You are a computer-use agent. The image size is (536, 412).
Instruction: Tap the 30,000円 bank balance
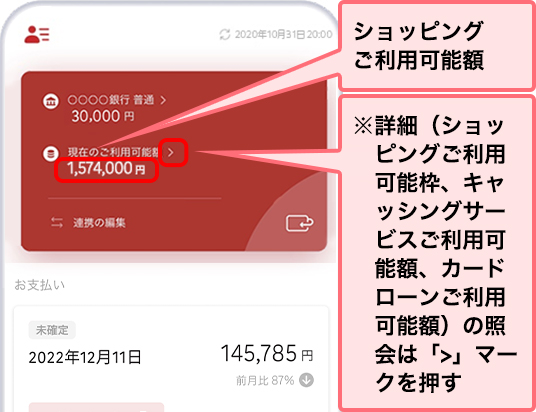(103, 116)
